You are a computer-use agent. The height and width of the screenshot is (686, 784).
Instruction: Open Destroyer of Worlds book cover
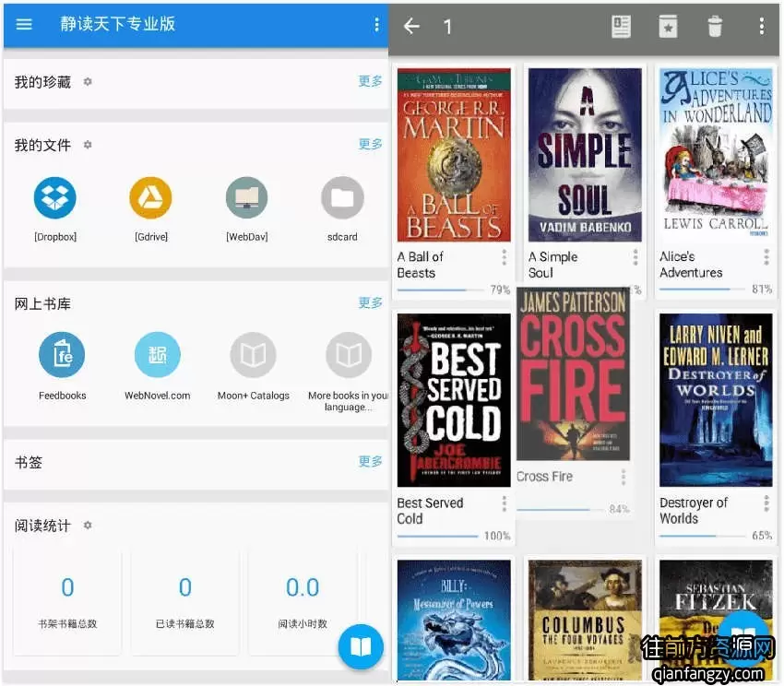(x=716, y=400)
